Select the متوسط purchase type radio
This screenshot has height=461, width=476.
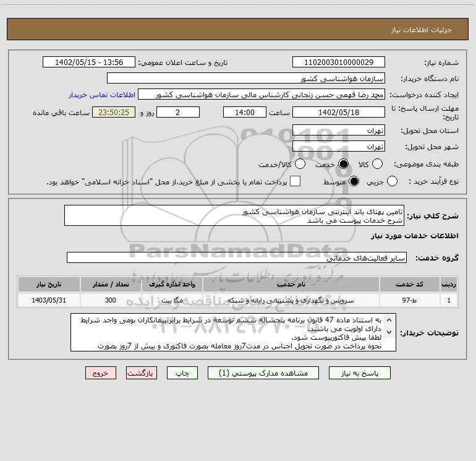tap(354, 181)
